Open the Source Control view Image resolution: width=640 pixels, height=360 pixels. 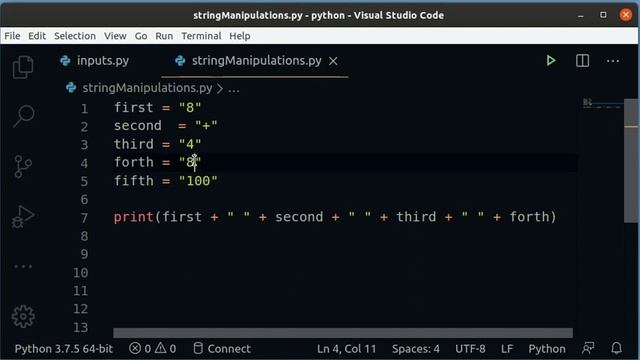click(x=23, y=167)
